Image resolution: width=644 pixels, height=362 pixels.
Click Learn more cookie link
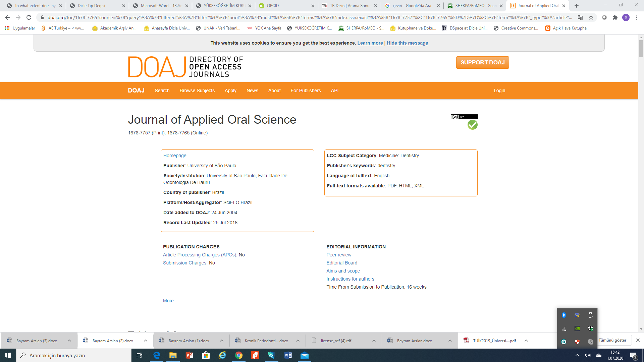tap(370, 43)
